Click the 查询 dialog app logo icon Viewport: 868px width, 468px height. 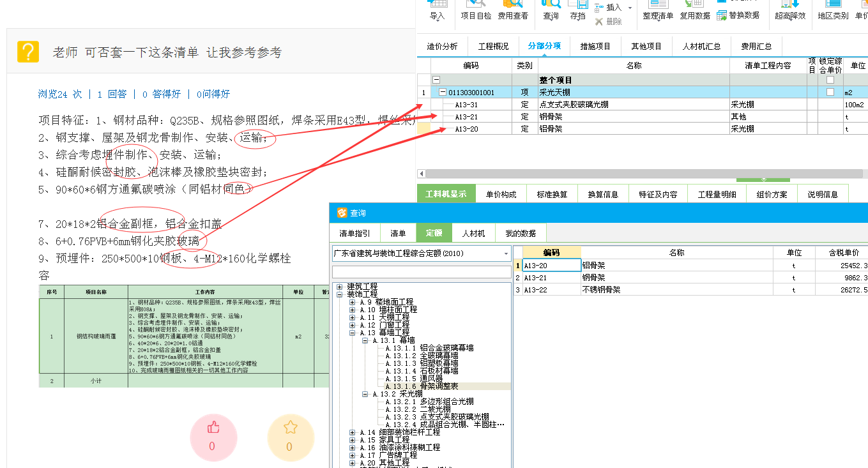tap(342, 213)
